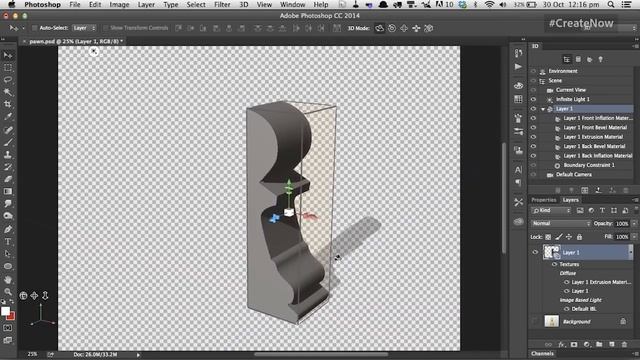This screenshot has width=640, height=360.
Task: Activate Roll 3D Object mode
Action: pos(392,28)
